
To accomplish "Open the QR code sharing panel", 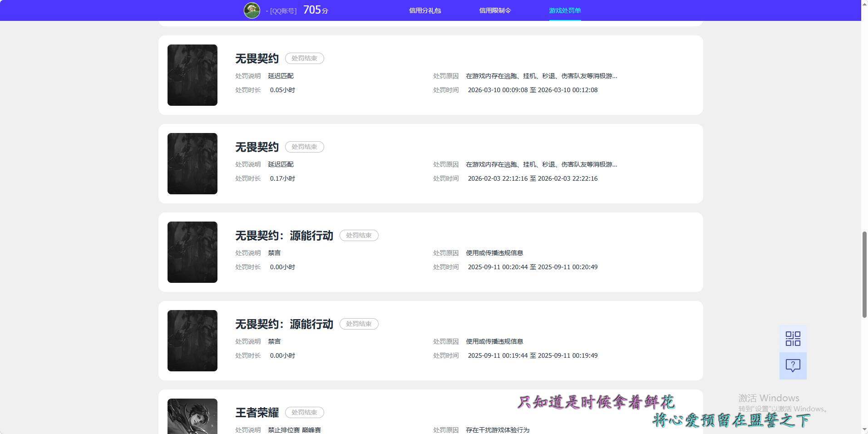I will pos(793,338).
